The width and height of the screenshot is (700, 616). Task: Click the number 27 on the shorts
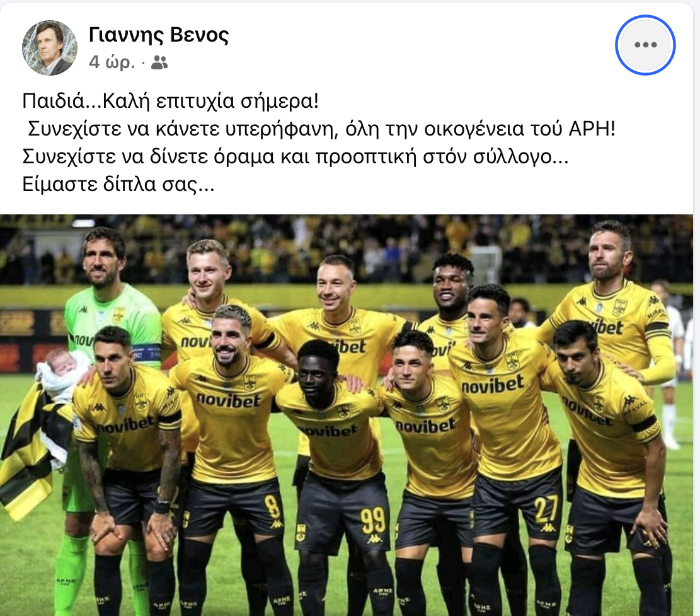tap(548, 508)
